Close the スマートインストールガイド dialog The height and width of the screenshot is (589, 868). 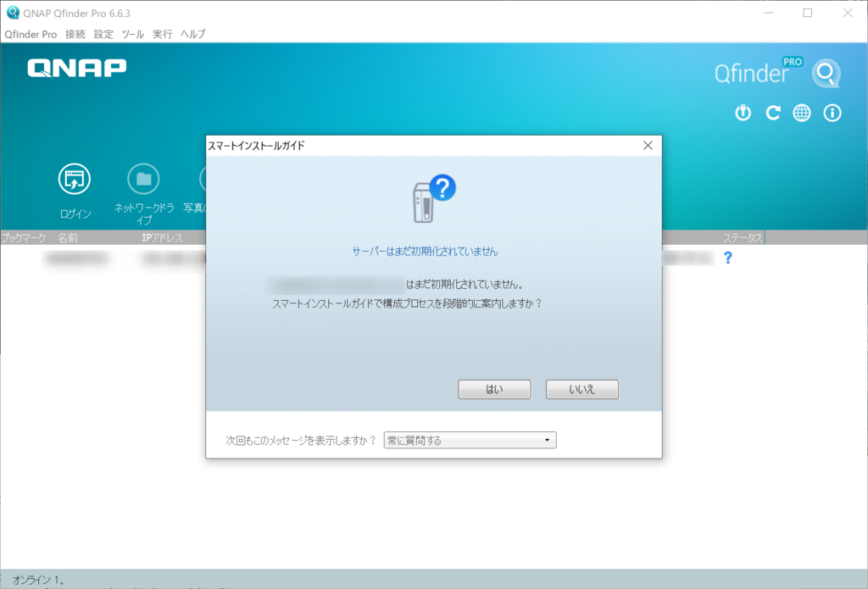tap(648, 146)
